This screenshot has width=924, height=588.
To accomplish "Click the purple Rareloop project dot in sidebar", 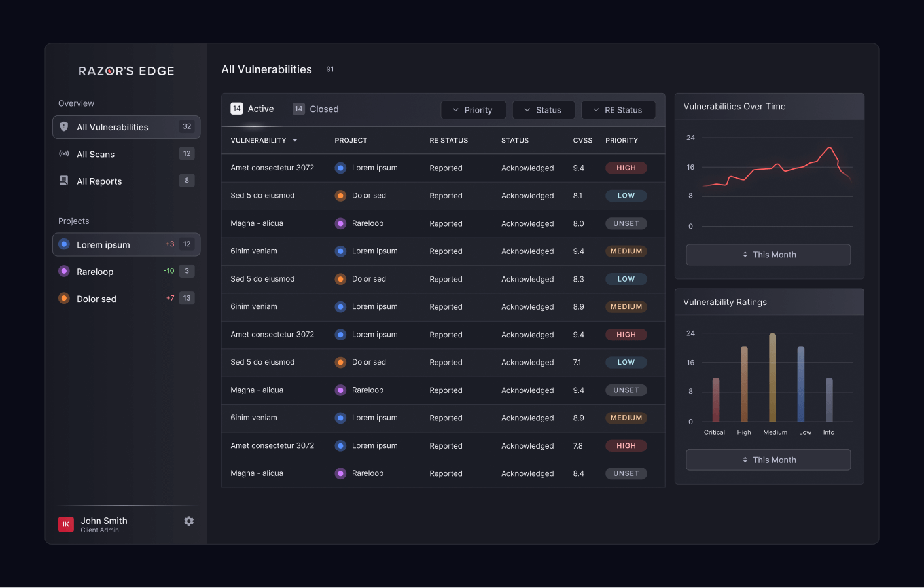I will [64, 271].
